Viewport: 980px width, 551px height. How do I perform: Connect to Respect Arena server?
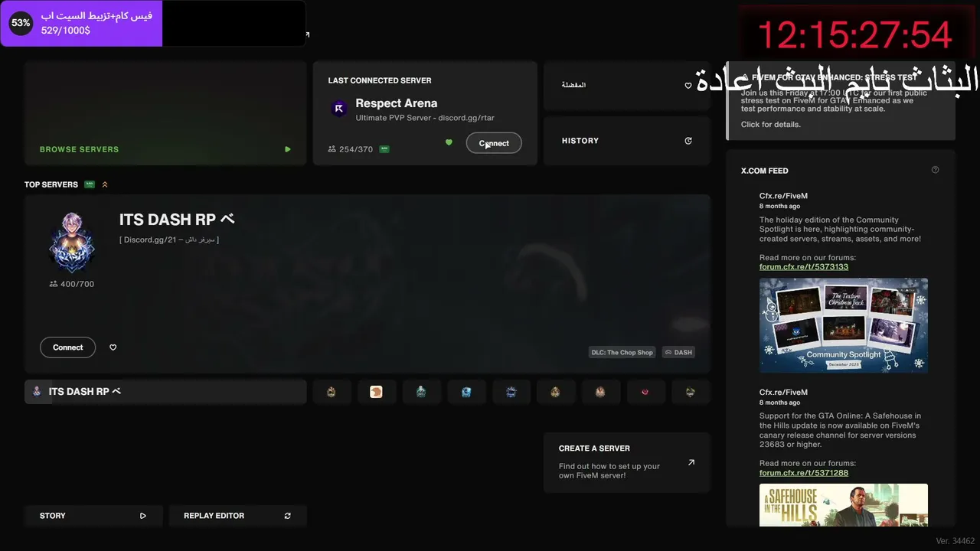click(x=494, y=143)
